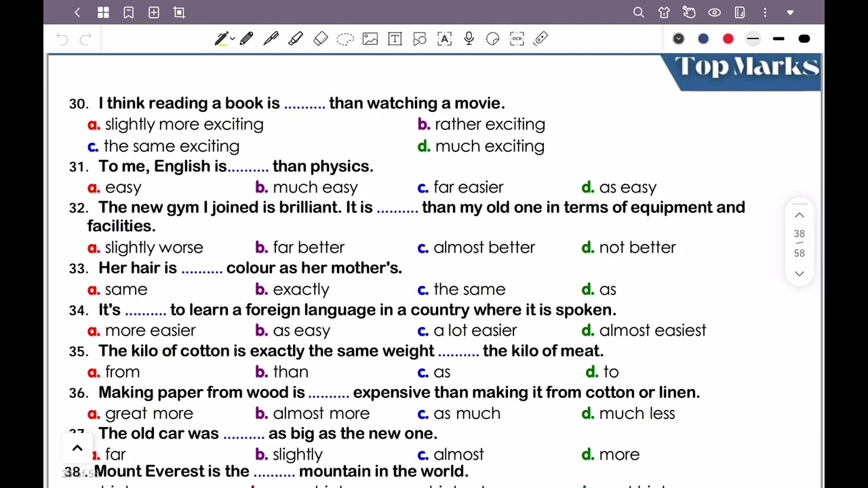Viewport: 868px width, 488px height.
Task: Pick the black color swatch
Action: (679, 39)
